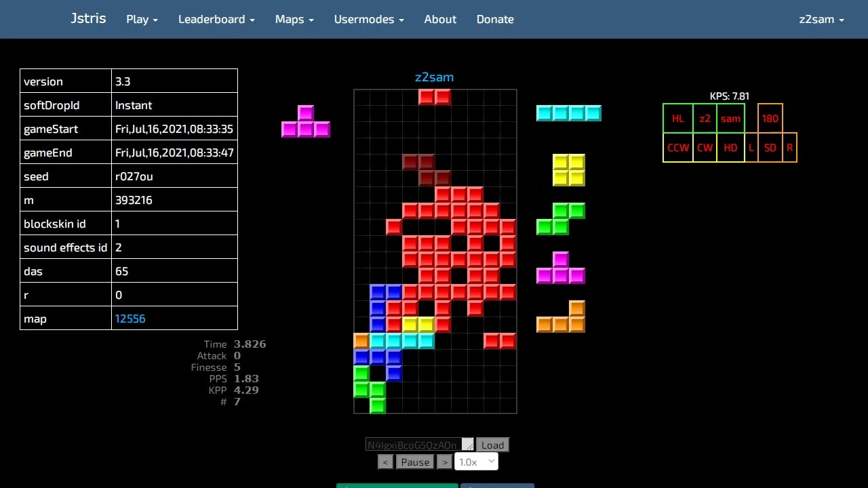The width and height of the screenshot is (868, 488).
Task: Open map 12556 link
Action: (x=130, y=319)
